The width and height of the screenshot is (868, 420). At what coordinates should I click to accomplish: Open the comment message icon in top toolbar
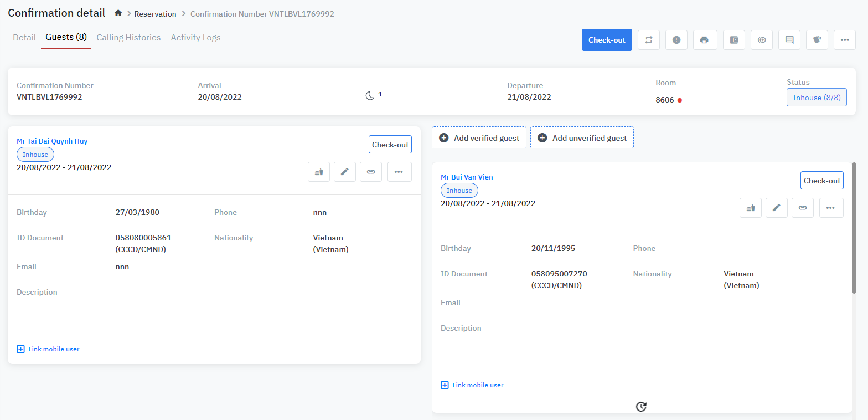click(789, 40)
